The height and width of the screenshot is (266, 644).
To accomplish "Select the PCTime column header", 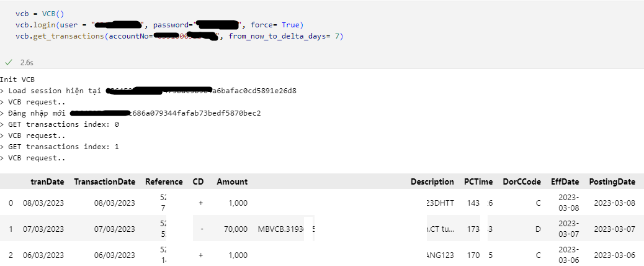I will tap(478, 181).
